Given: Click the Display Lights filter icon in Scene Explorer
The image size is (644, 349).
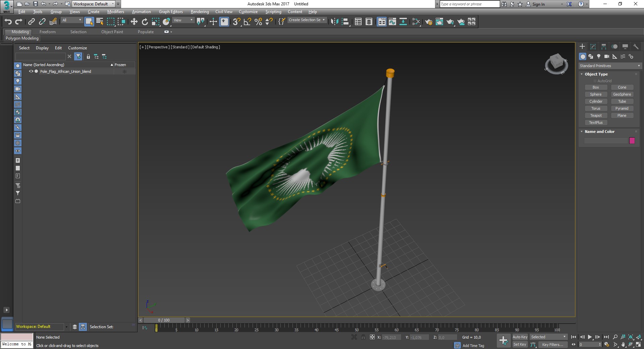Looking at the screenshot, I should pos(18,81).
